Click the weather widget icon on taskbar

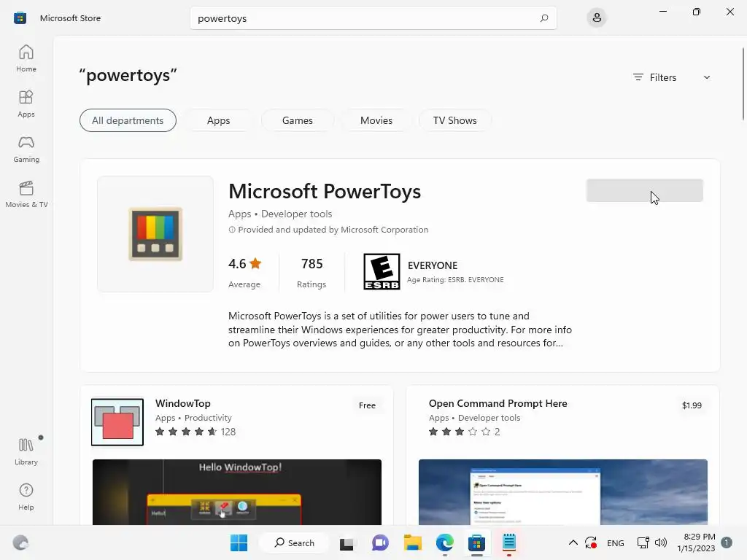click(x=20, y=542)
